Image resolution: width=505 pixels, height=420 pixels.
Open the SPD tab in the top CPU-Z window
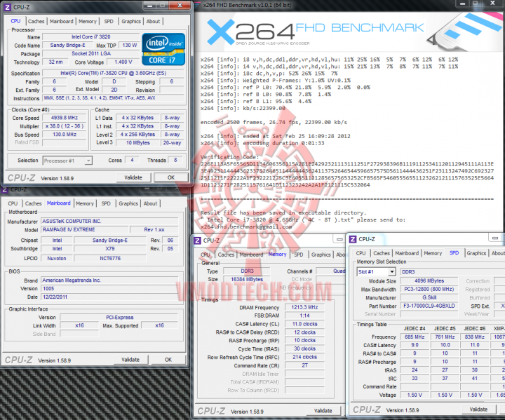point(109,21)
